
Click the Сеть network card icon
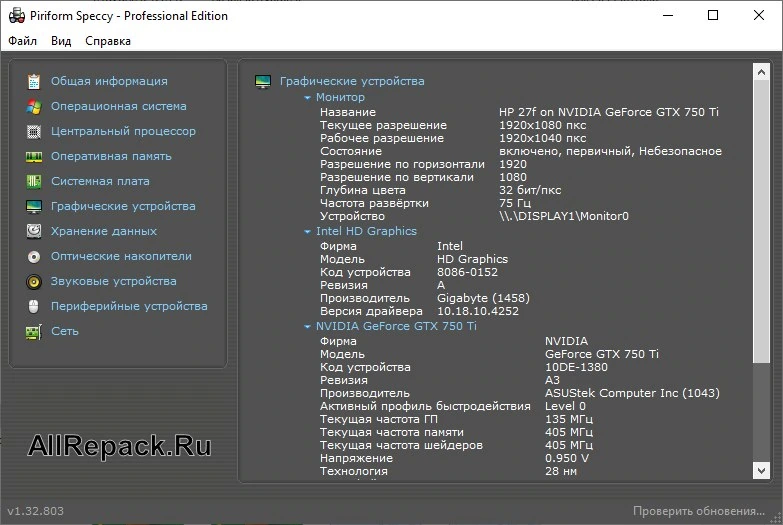click(33, 332)
